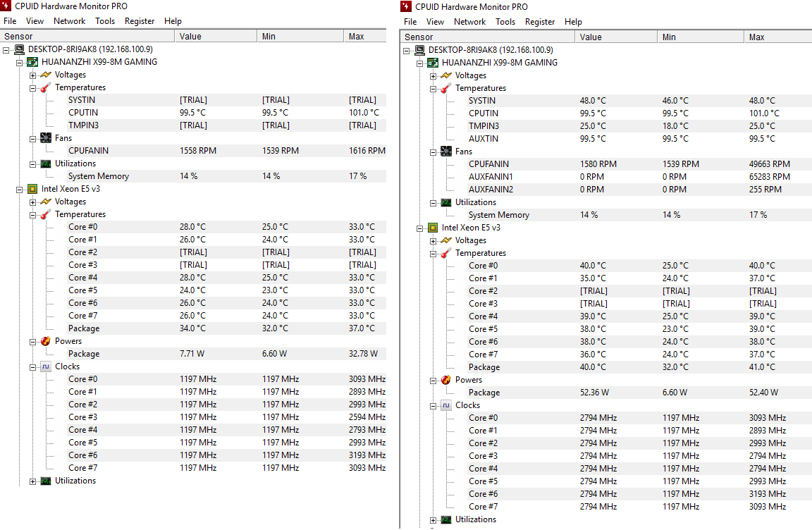Click motherboard Temperatures thermometer icon in right window
Screen dimensions: 812x530
[x=446, y=88]
